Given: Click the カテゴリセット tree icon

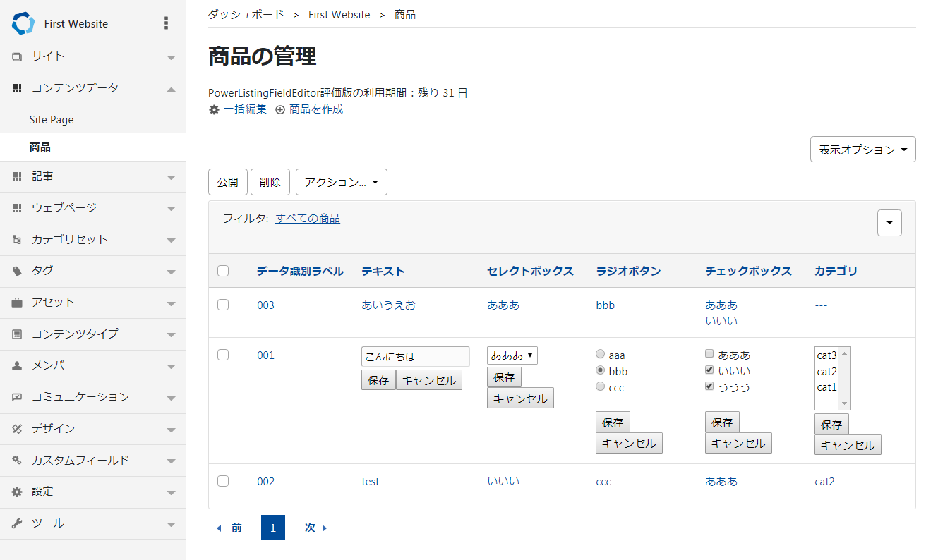Looking at the screenshot, I should click(17, 240).
